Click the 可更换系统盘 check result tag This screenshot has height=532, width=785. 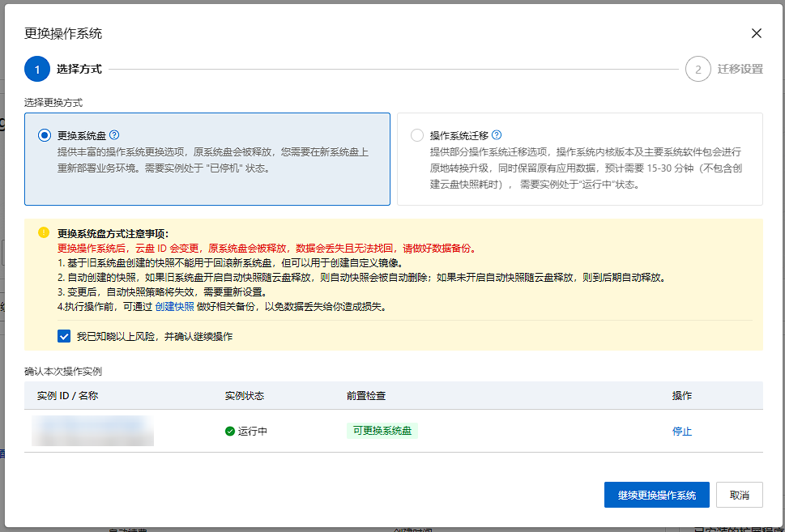pyautogui.click(x=382, y=431)
